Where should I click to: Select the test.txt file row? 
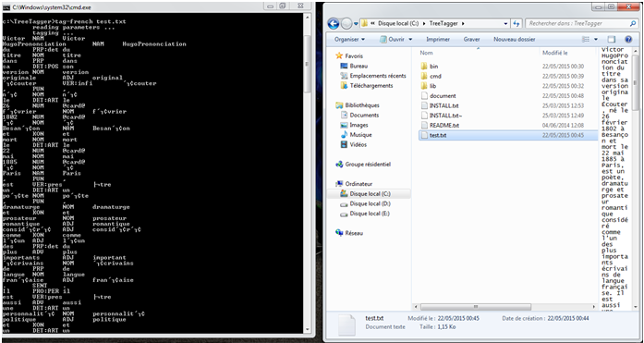tap(508, 135)
